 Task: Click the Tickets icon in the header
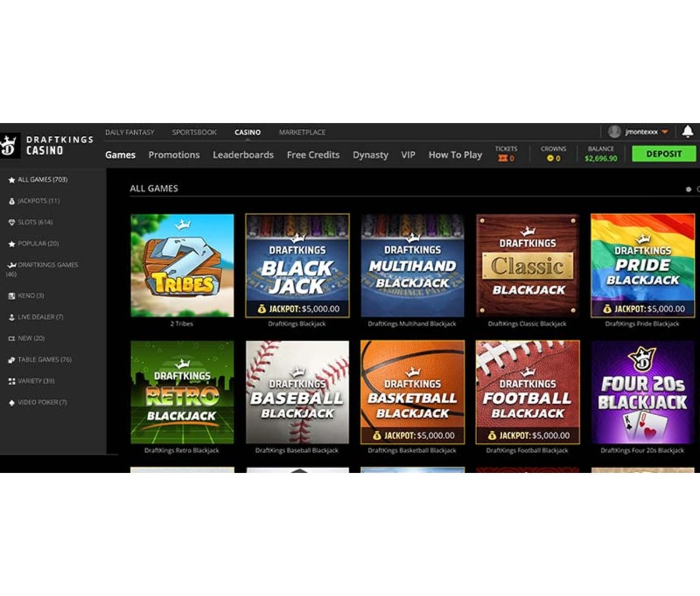point(503,159)
